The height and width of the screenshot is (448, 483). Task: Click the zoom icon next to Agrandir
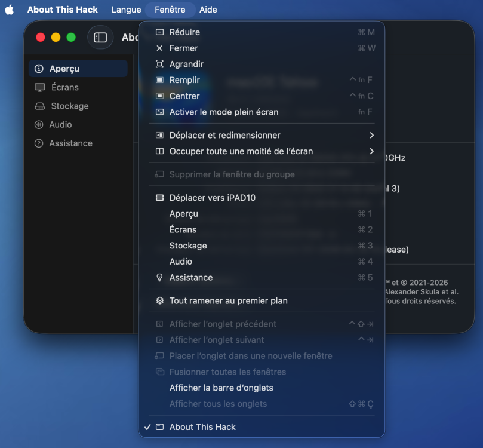pyautogui.click(x=159, y=64)
